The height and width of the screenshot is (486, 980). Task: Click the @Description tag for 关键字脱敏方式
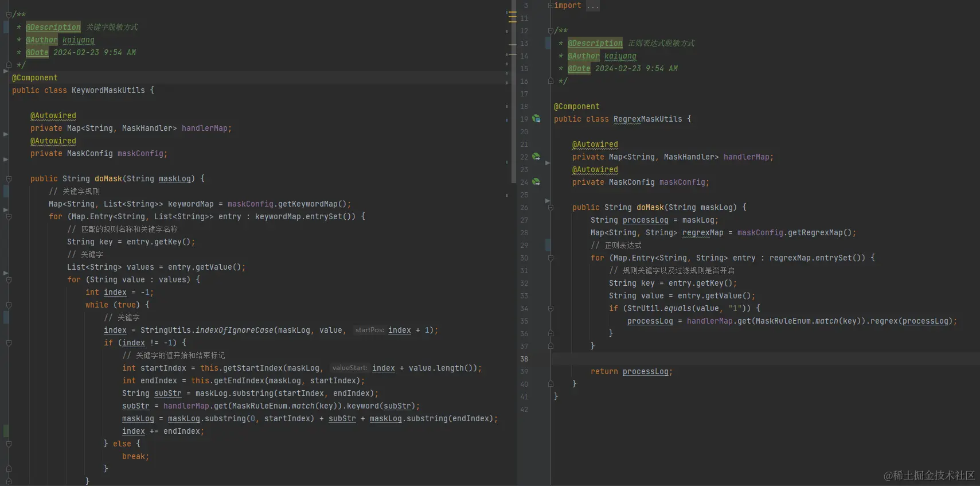click(x=53, y=28)
